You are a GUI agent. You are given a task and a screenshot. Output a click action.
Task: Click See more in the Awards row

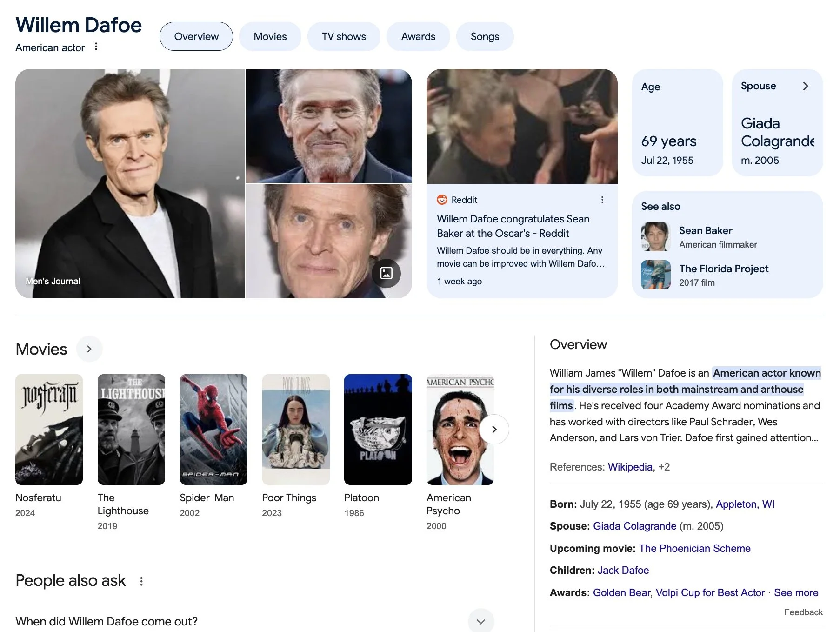click(796, 592)
